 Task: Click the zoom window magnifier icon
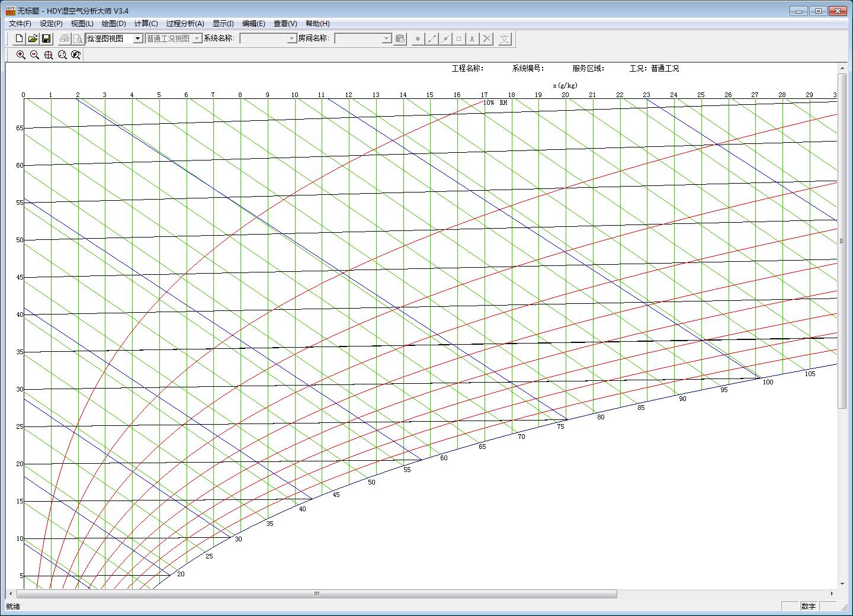pos(62,55)
